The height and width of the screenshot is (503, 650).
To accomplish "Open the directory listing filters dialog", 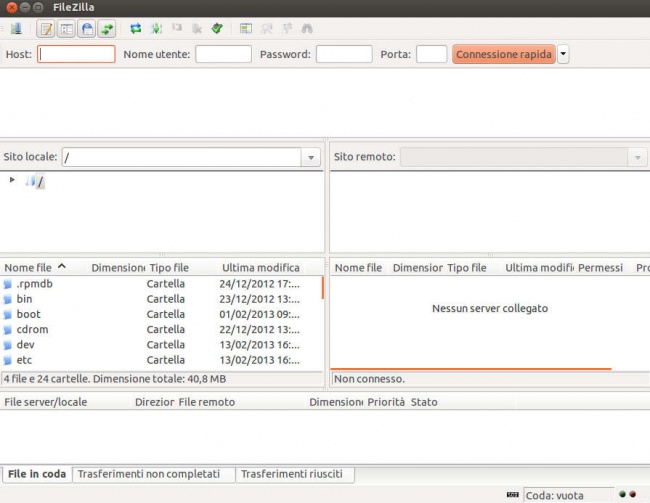I will pyautogui.click(x=246, y=29).
